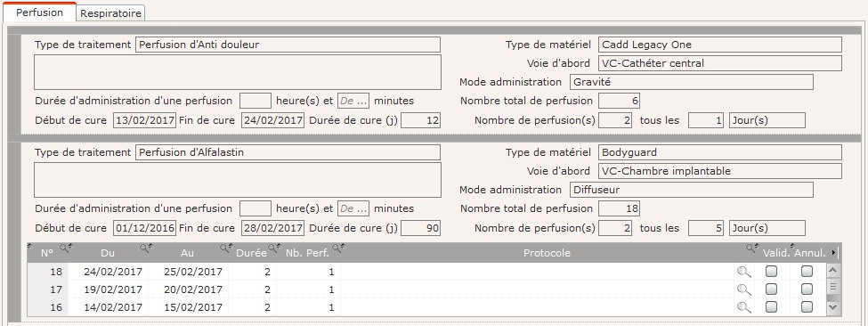Open protocol magnifier for row 17
This screenshot has width=868, height=326.
click(x=744, y=289)
